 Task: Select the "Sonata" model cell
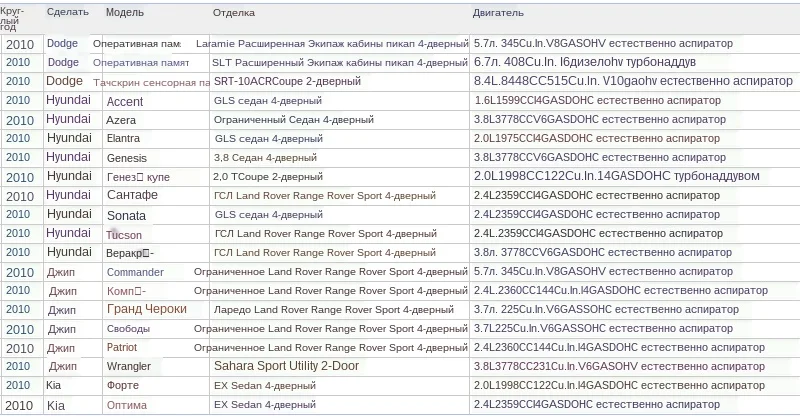tap(126, 215)
